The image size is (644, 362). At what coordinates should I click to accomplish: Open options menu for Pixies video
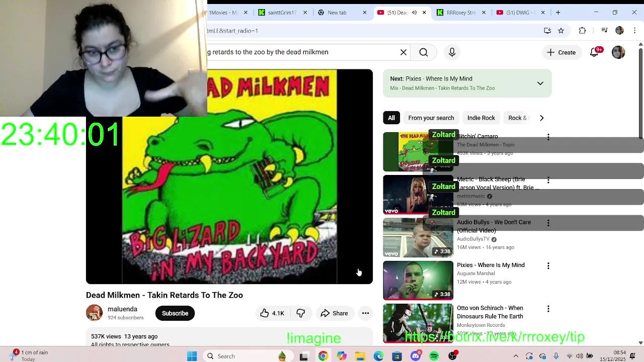(x=548, y=265)
